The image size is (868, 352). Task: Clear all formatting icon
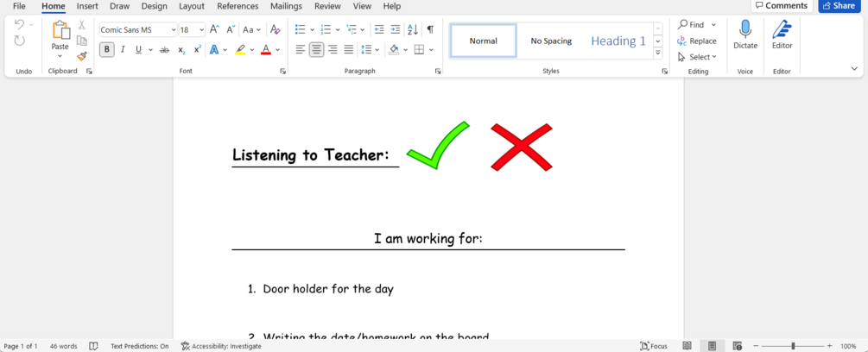276,29
